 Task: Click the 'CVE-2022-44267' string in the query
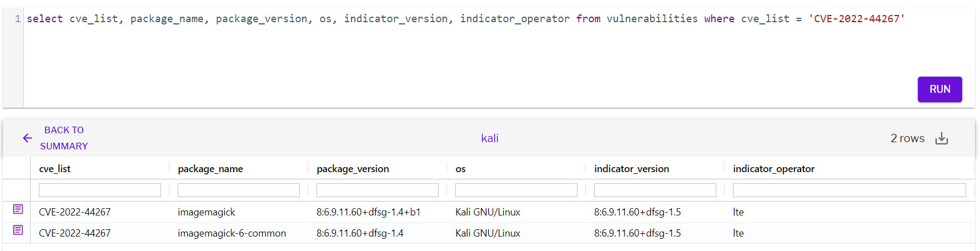pyautogui.click(x=857, y=19)
